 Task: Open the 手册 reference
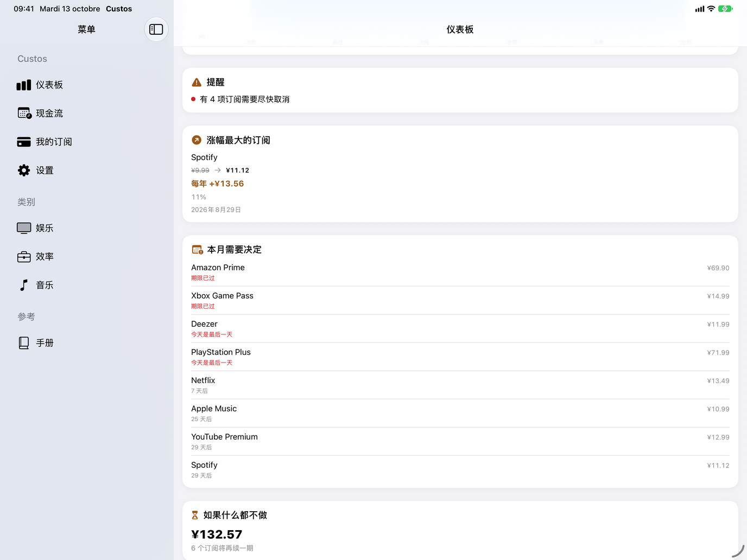tap(87, 343)
